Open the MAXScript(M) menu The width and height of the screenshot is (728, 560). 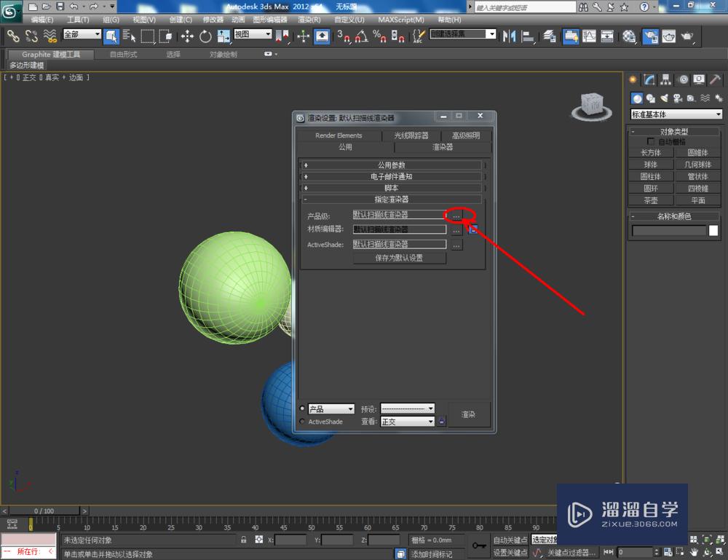(401, 20)
